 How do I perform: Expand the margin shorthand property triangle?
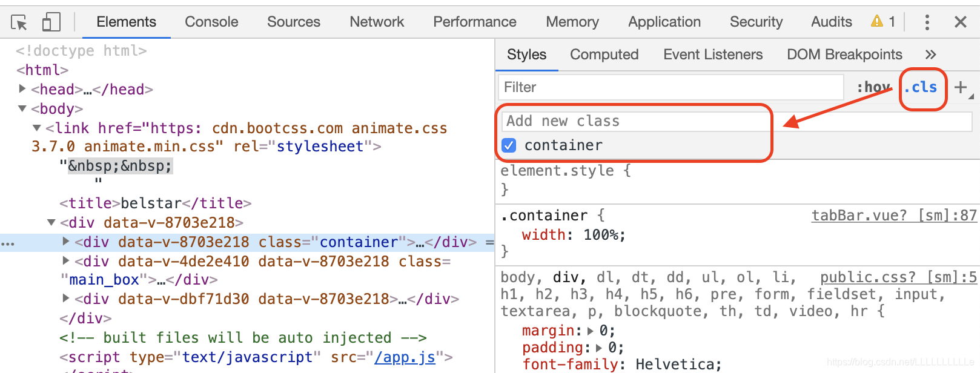click(591, 331)
